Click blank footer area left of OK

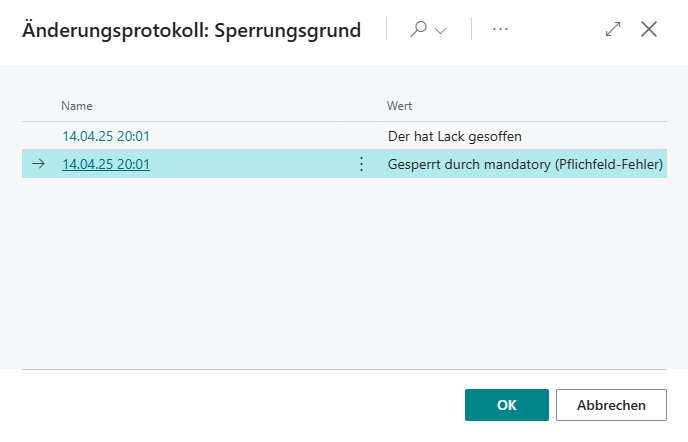(x=240, y=405)
